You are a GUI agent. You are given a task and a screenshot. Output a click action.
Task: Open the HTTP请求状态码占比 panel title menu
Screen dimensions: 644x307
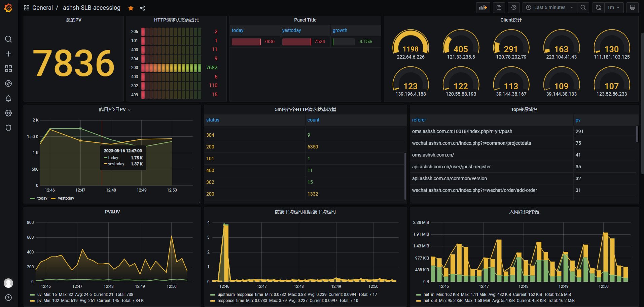point(177,20)
